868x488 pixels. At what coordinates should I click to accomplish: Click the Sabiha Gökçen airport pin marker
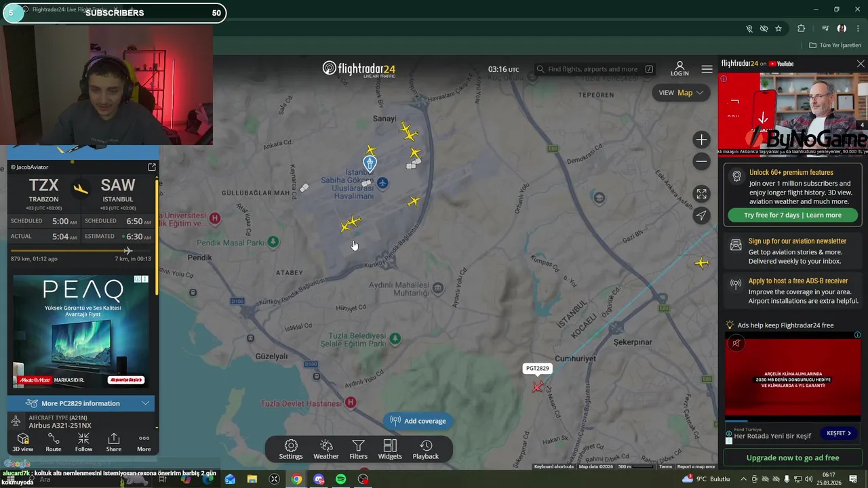[x=370, y=163]
